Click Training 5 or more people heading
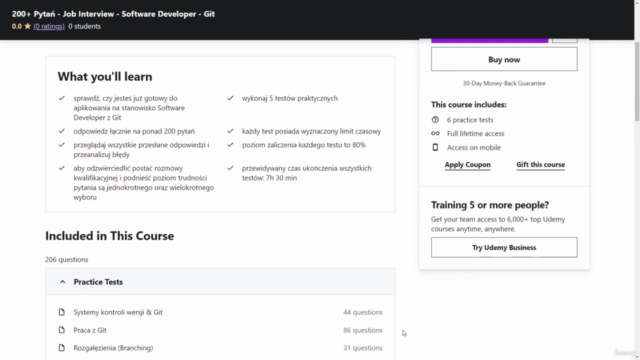 point(490,204)
